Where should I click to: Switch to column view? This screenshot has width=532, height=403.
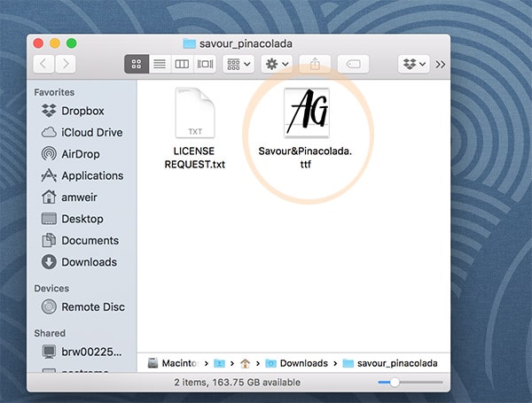(182, 64)
